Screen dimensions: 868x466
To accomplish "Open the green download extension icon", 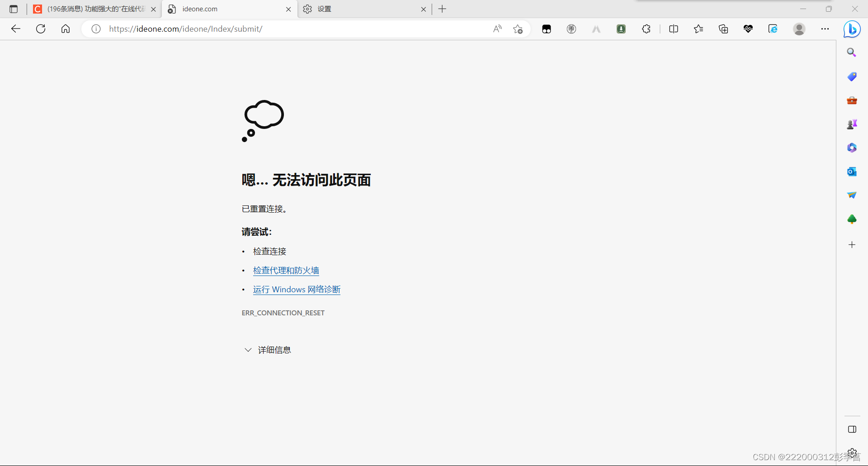I will (x=621, y=29).
